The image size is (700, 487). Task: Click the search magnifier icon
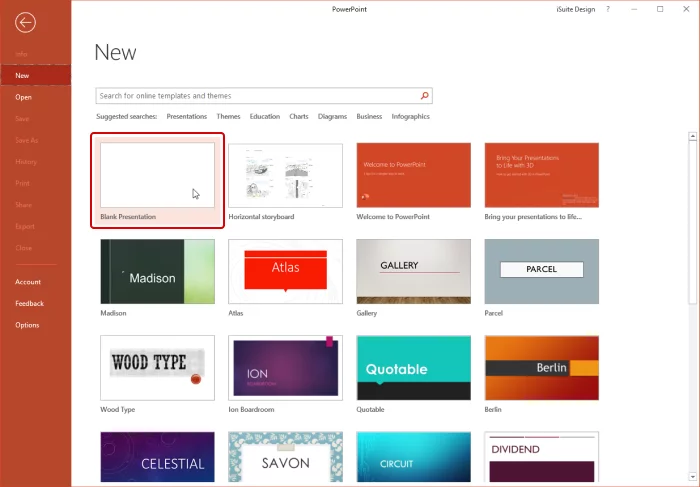pos(425,96)
